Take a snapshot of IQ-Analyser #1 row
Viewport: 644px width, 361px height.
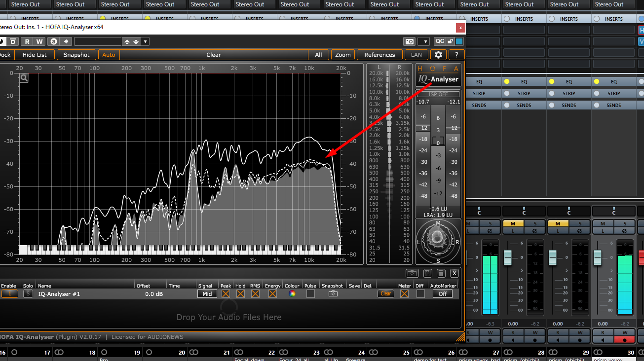333,294
